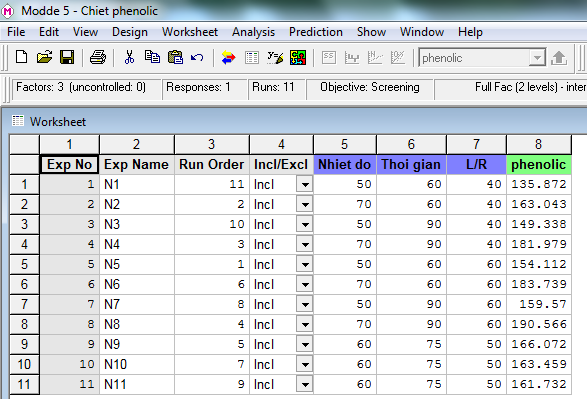Open the Prediction menu
The image size is (587, 399).
316,32
